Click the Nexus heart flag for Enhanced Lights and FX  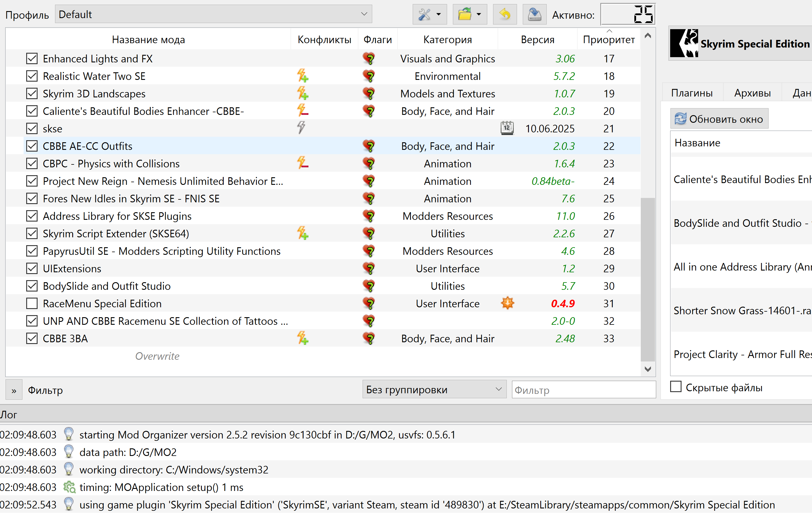tap(370, 59)
